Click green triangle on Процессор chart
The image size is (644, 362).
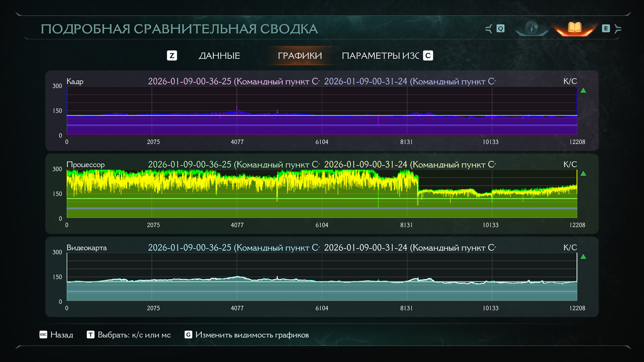pyautogui.click(x=583, y=173)
